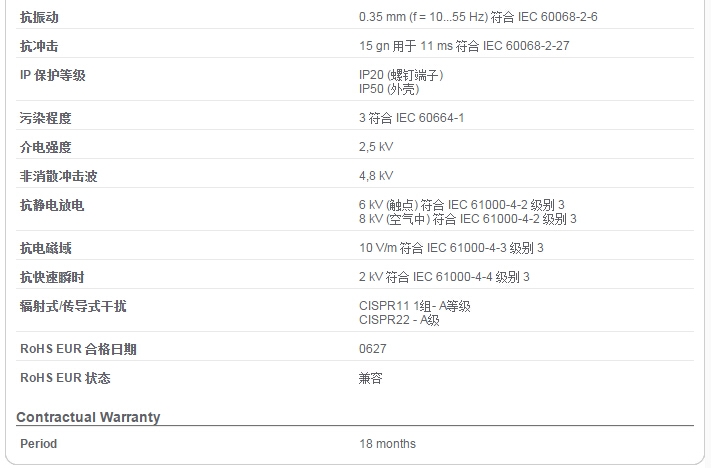The width and height of the screenshot is (711, 468).
Task: Select the 15 gn shock resistance value
Action: (464, 46)
